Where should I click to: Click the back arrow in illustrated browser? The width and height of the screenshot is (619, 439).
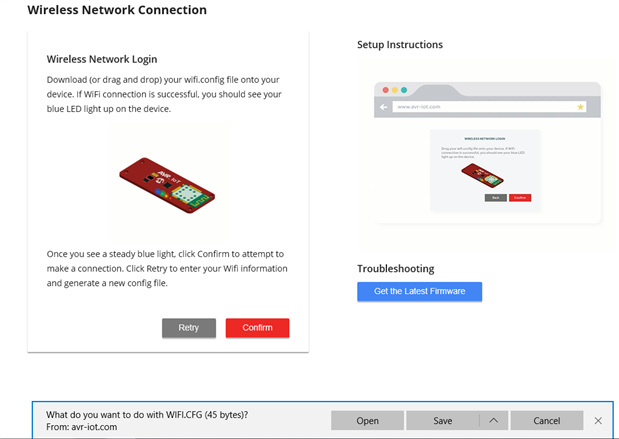point(384,106)
